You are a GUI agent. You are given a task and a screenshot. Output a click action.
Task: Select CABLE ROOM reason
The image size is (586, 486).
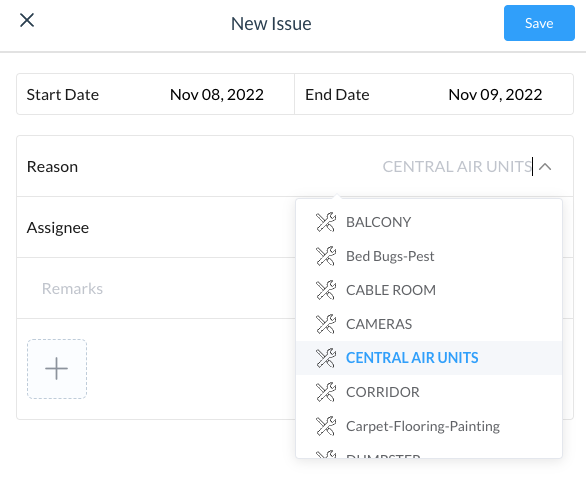[x=429, y=290]
